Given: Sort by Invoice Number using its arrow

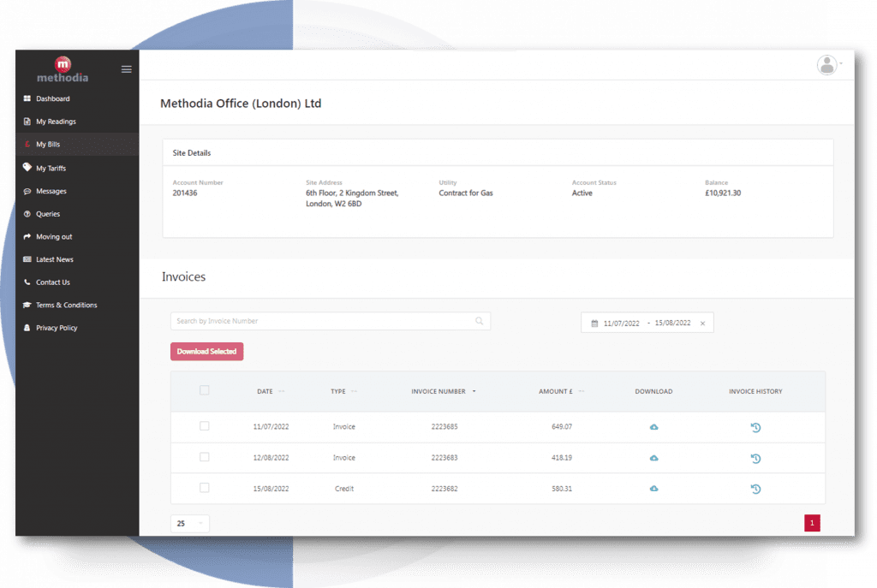Looking at the screenshot, I should [477, 391].
